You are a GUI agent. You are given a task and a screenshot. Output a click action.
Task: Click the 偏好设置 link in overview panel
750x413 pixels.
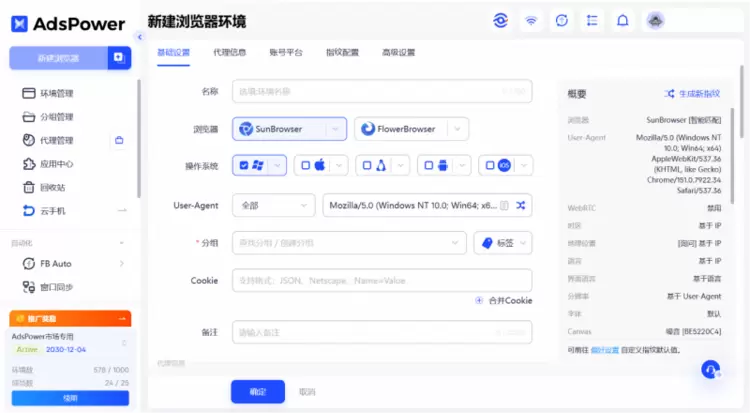tap(605, 350)
